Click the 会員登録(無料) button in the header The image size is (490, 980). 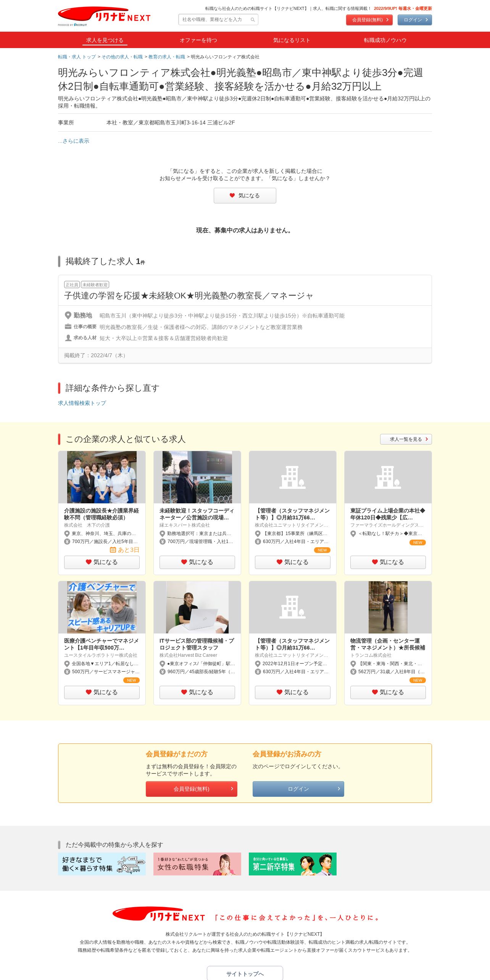(x=369, y=20)
